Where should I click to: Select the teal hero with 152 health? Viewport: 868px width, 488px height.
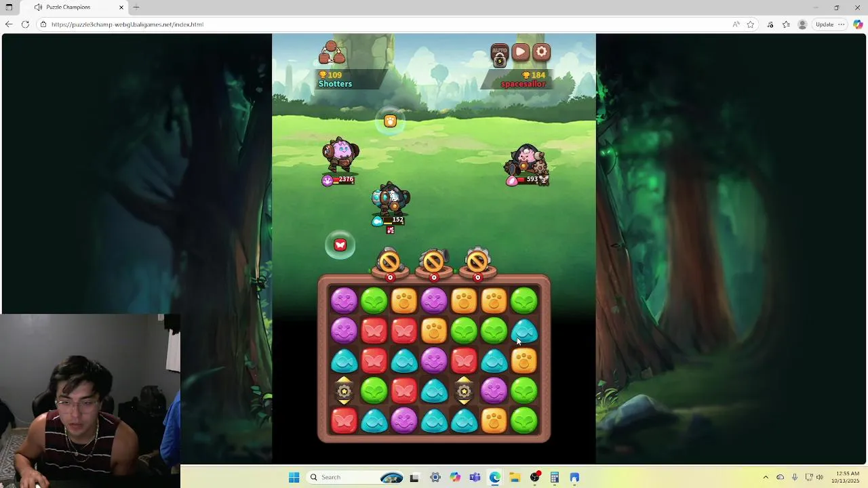[x=391, y=198]
